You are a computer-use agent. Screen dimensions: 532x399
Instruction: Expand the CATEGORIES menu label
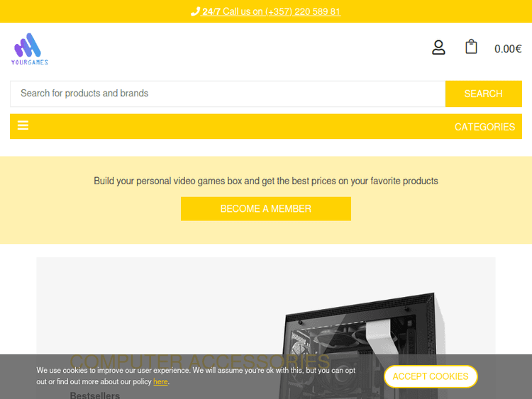tap(484, 127)
